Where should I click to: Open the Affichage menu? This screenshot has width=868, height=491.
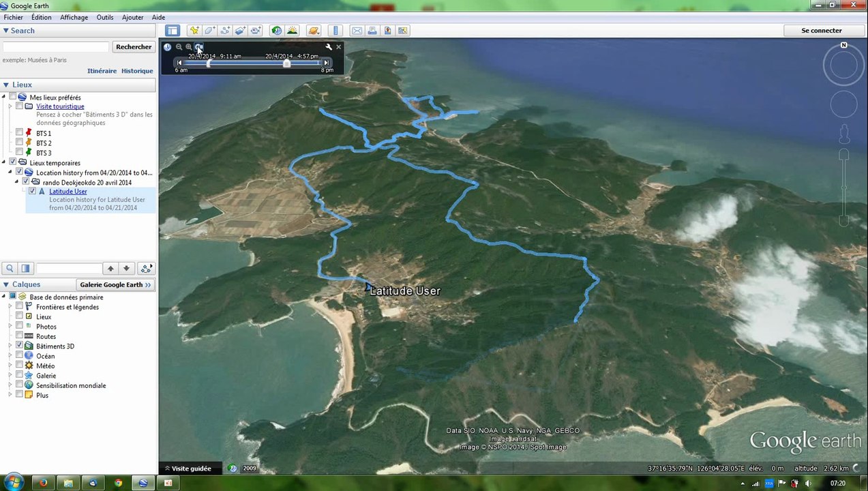74,18
